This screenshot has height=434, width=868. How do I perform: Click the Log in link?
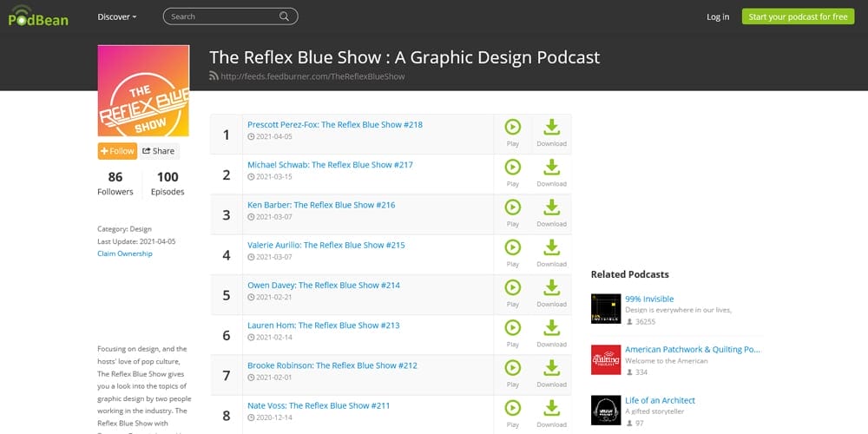click(718, 16)
